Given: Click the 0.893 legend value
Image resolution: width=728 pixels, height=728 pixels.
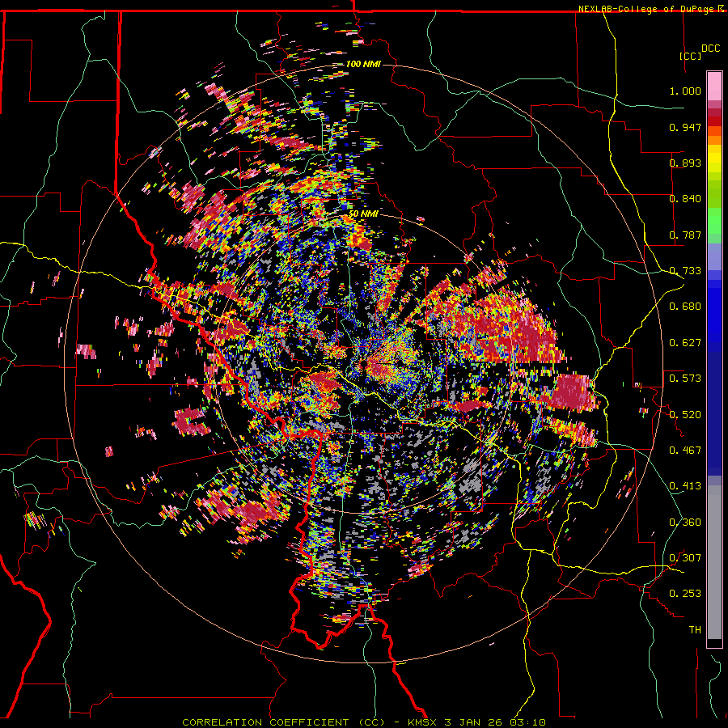Looking at the screenshot, I should pyautogui.click(x=685, y=163).
